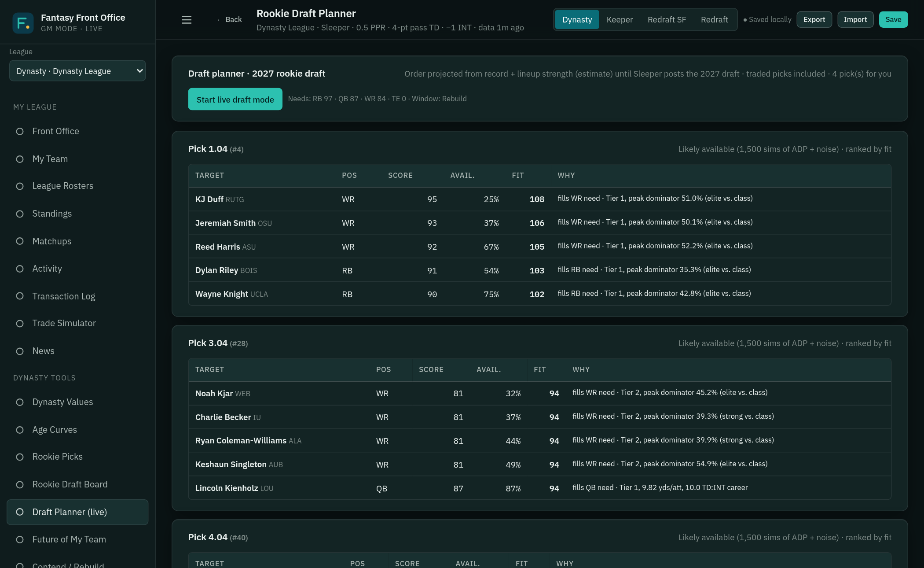The width and height of the screenshot is (924, 568).
Task: Click the Back link
Action: [x=229, y=20]
